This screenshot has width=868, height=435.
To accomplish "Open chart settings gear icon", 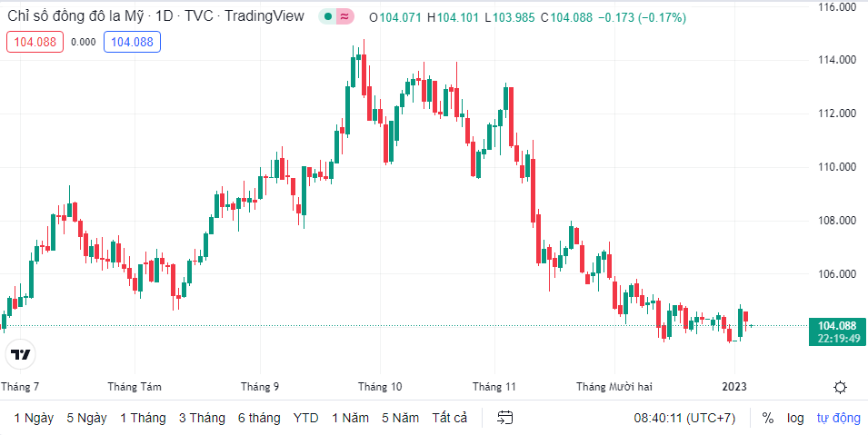I will [840, 387].
